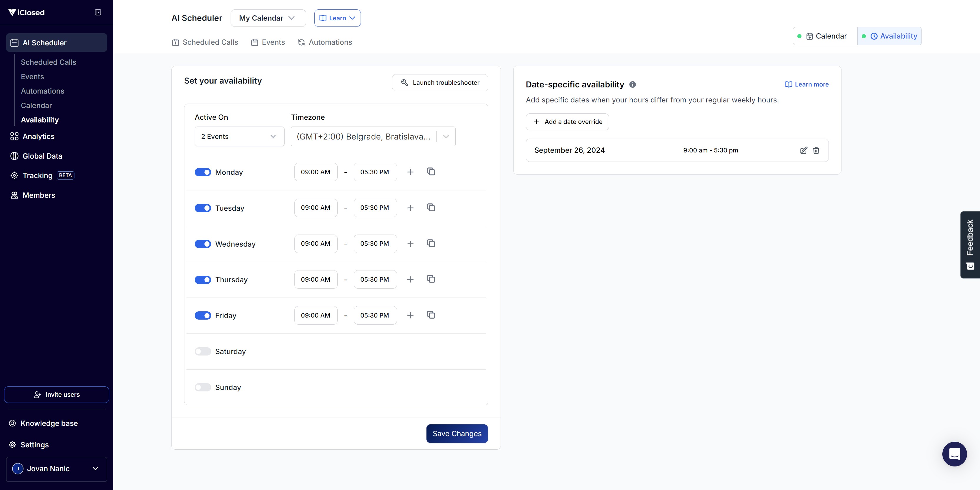980x490 pixels.
Task: Open the chat support bubble
Action: 954,454
